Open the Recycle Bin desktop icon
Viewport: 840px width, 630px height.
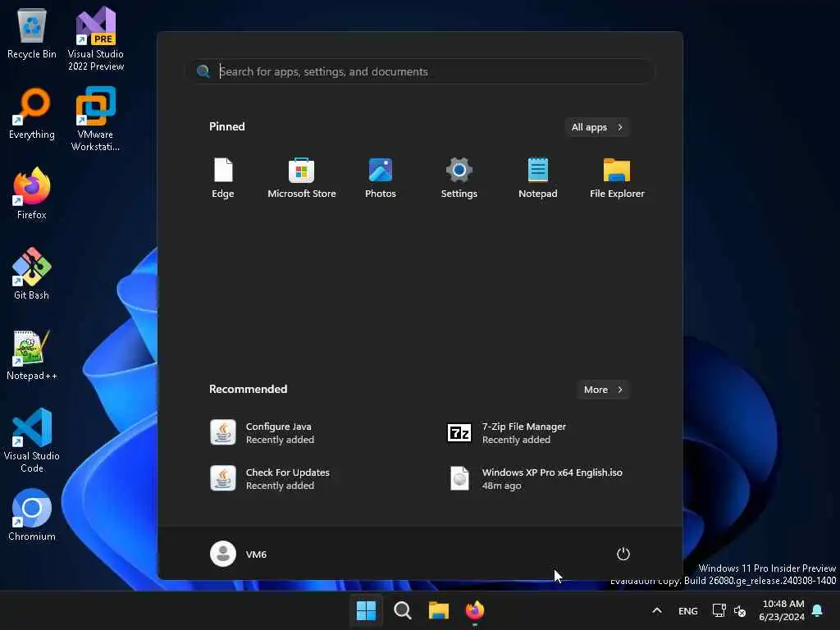click(32, 33)
